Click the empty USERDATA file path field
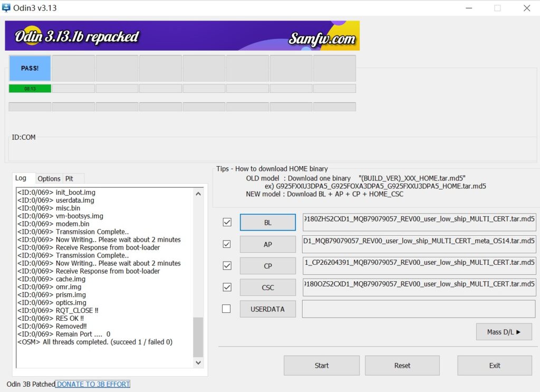540x392 pixels. 419,309
